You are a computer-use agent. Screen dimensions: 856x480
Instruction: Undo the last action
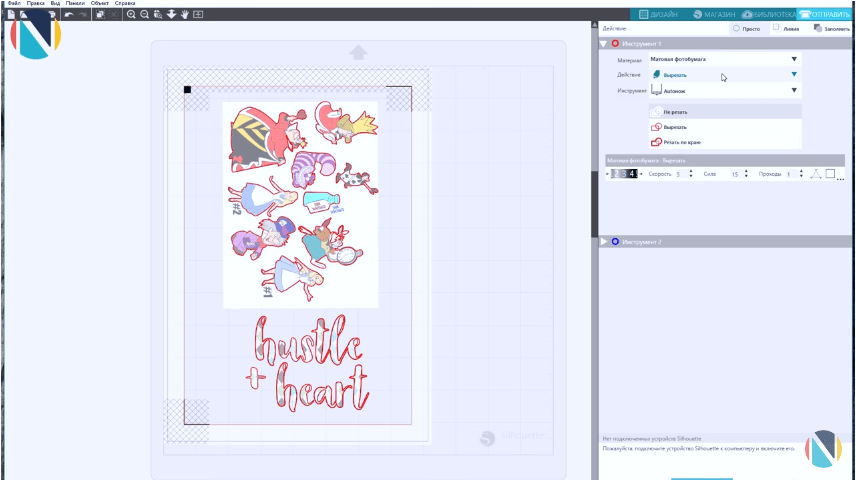(69, 14)
